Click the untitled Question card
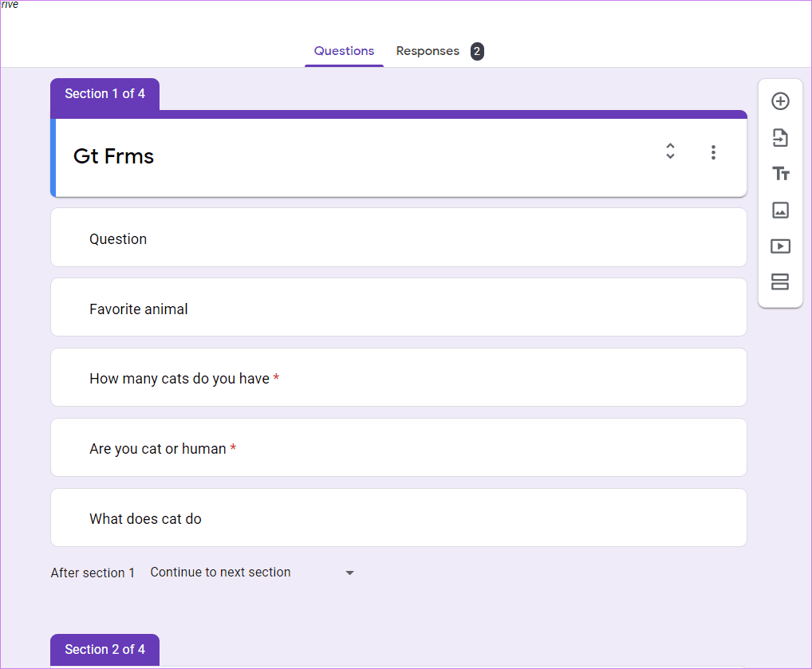Screen dimensions: 812x669 398,238
